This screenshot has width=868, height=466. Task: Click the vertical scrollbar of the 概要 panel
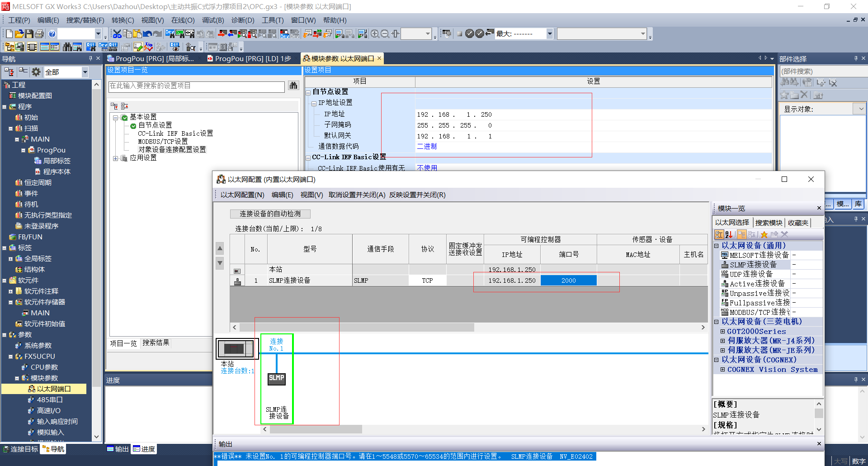click(x=819, y=414)
